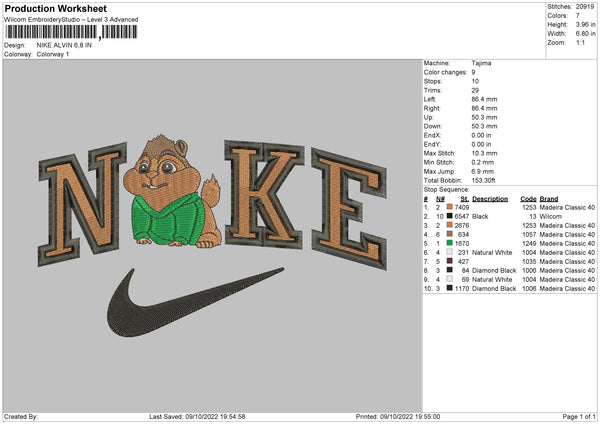This screenshot has width=600, height=424.
Task: Click the white swatch beside 231
Action: pyautogui.click(x=450, y=252)
